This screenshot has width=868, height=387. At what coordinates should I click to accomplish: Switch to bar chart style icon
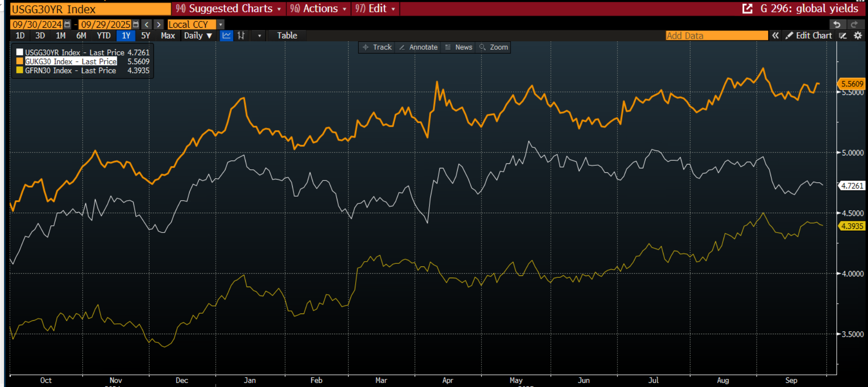[241, 35]
